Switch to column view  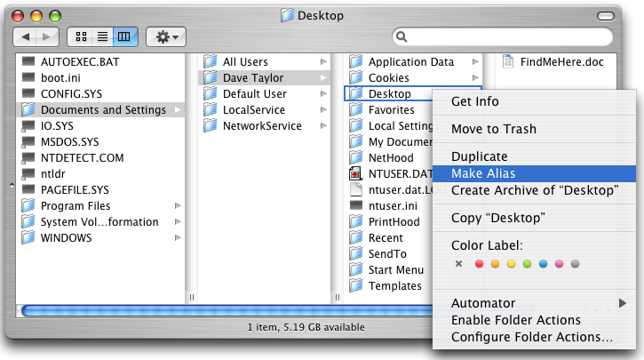pyautogui.click(x=124, y=37)
